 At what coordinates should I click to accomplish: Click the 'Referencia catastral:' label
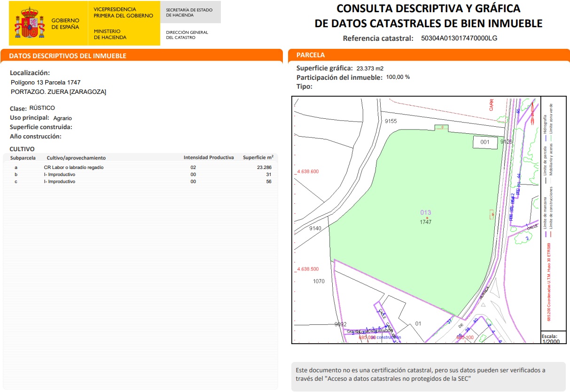point(378,38)
